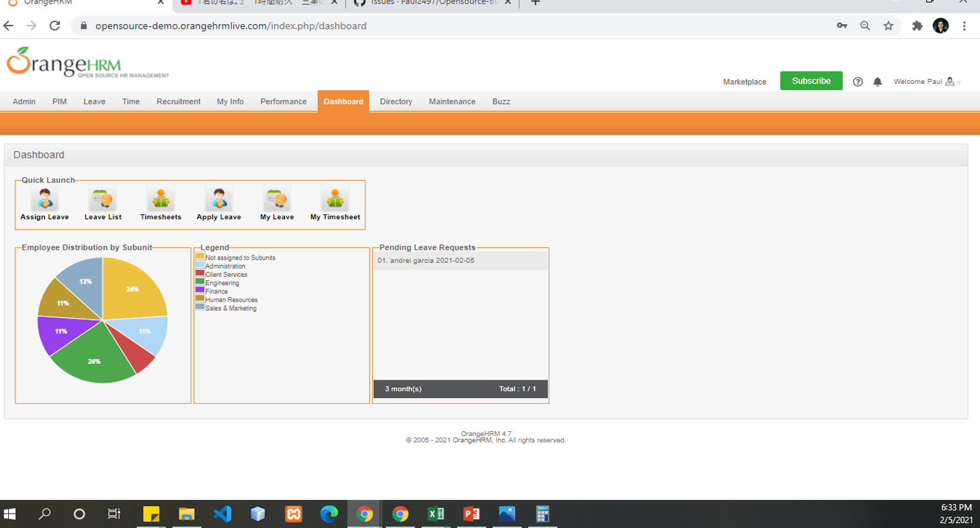980x528 pixels.
Task: Click the yellow Not assigned pie slice
Action: click(x=132, y=289)
